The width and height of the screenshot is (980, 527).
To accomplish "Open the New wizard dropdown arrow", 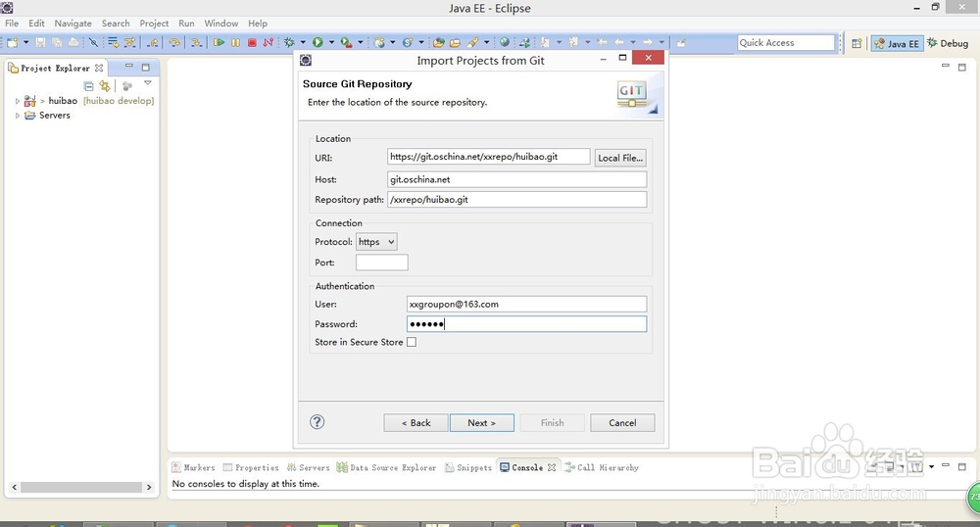I will click(25, 42).
